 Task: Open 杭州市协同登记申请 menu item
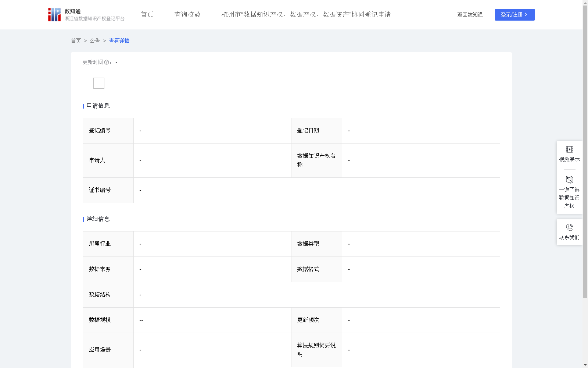tap(306, 14)
